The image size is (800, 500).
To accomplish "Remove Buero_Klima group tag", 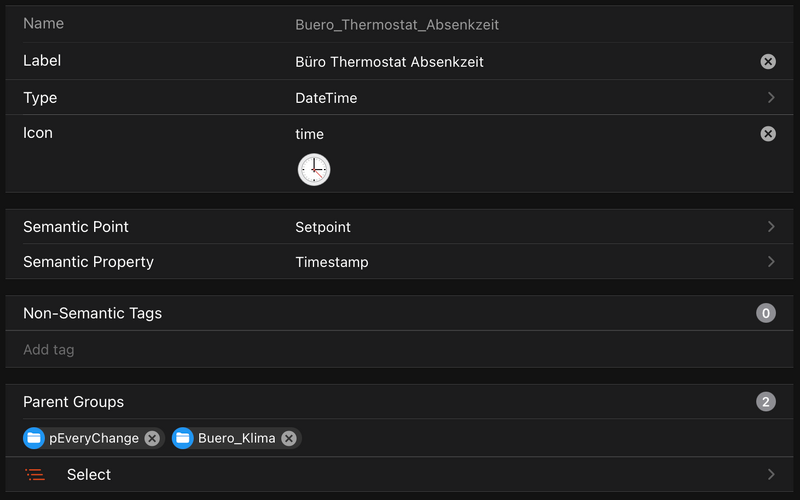I will [x=288, y=438].
